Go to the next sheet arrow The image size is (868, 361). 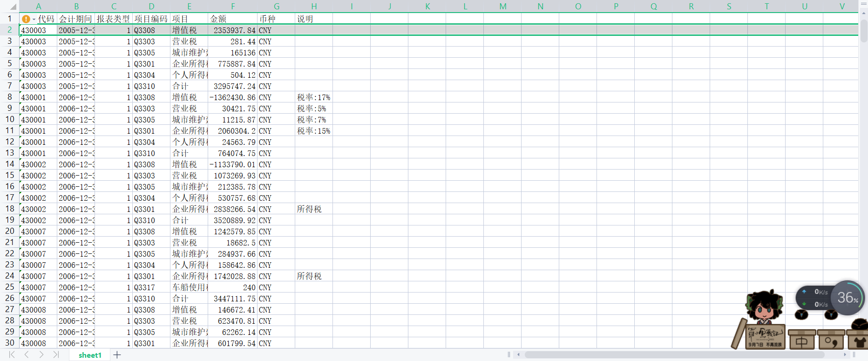tap(41, 355)
